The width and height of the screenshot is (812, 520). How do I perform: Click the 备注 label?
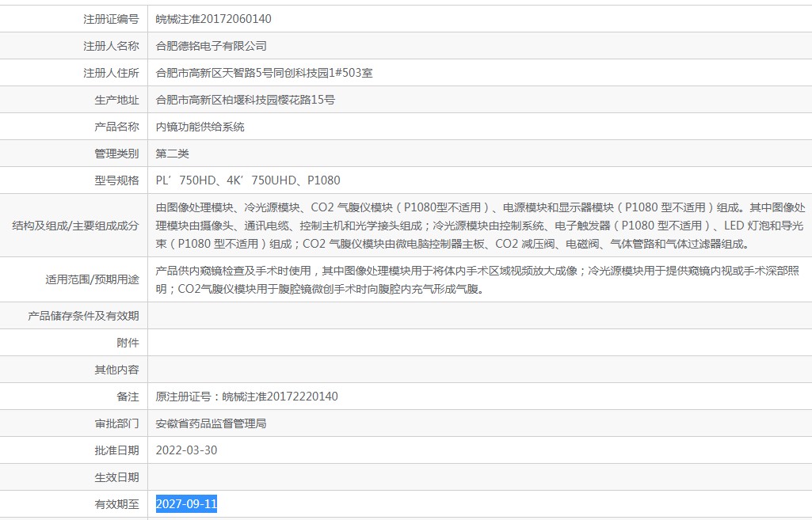coord(128,397)
